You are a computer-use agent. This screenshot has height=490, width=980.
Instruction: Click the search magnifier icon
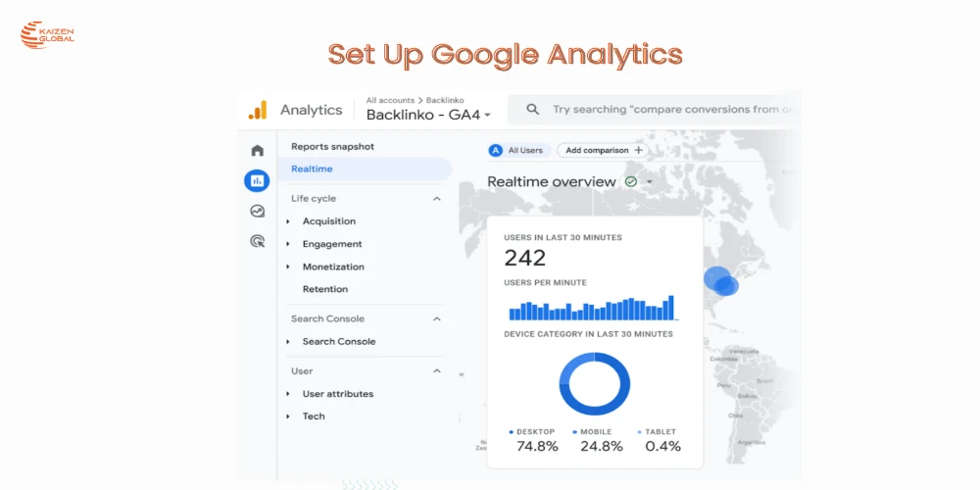click(x=532, y=110)
